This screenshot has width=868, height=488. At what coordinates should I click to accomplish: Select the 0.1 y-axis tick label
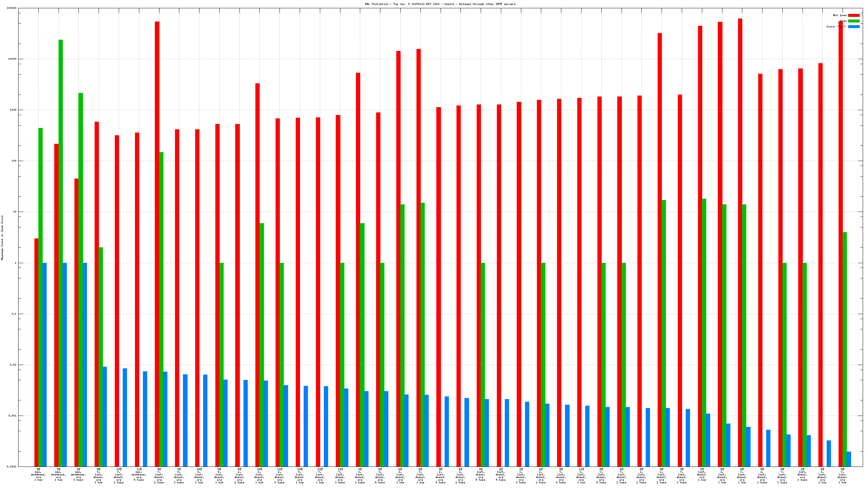14,314
